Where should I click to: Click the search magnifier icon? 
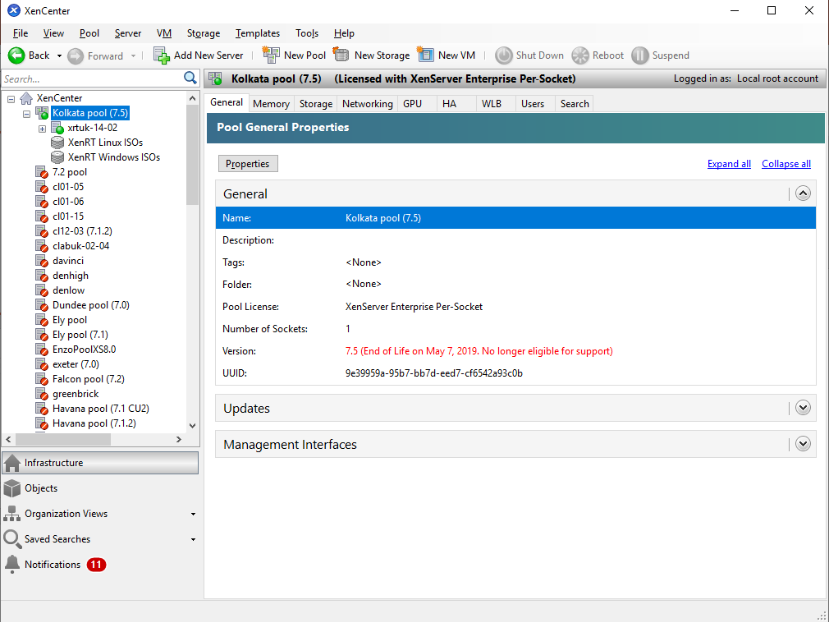click(190, 78)
